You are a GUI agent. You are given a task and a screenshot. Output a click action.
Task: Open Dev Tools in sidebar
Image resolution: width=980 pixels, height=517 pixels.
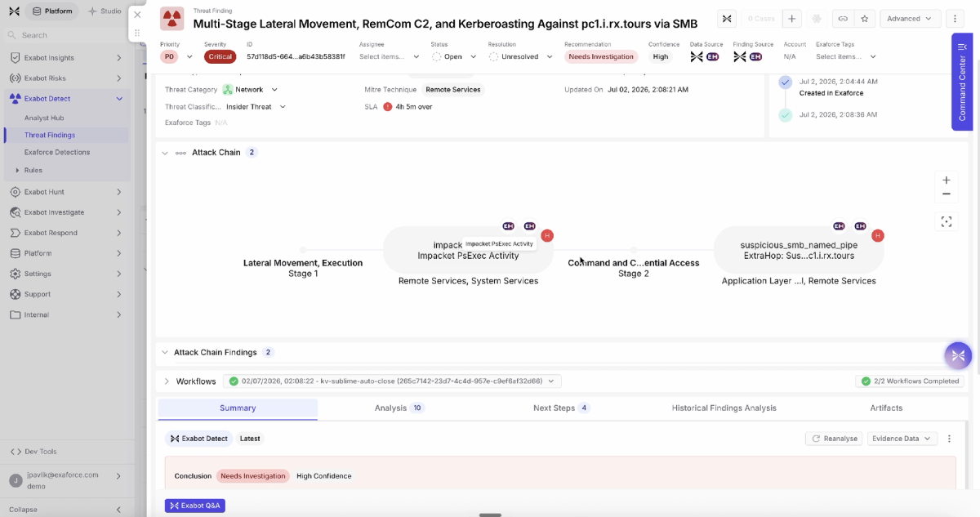[x=33, y=452]
